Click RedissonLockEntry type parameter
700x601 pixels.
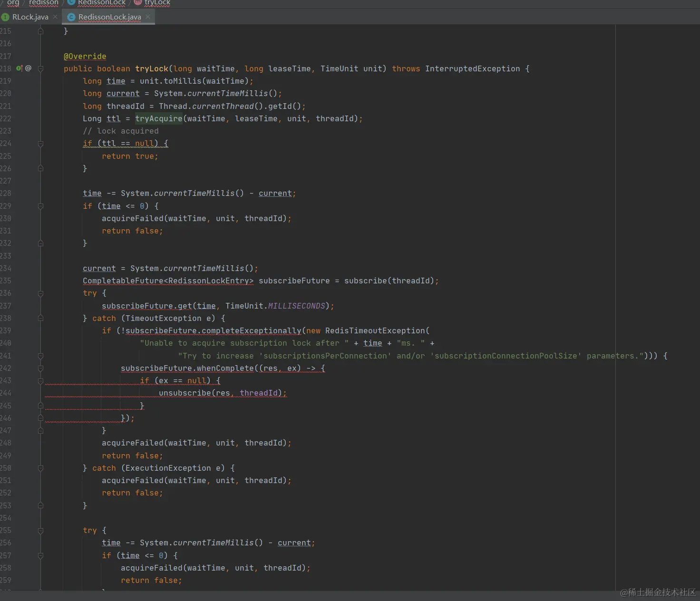(209, 281)
